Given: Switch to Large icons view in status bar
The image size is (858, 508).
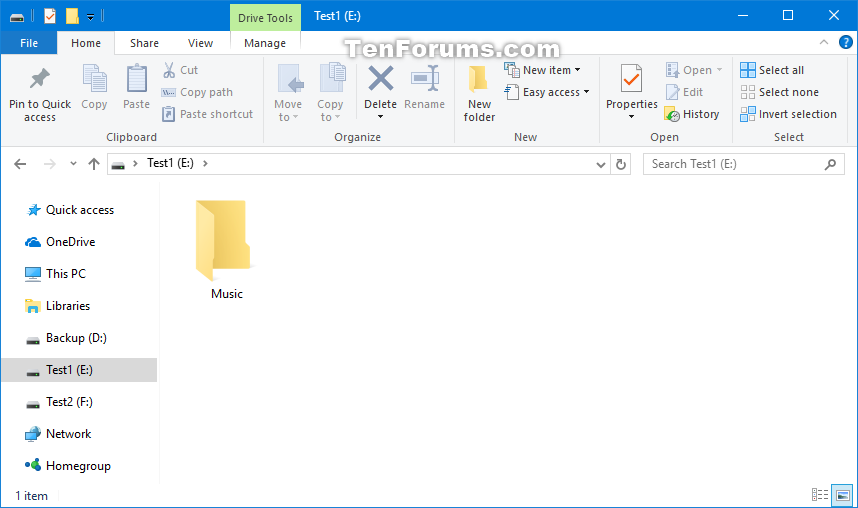Looking at the screenshot, I should [x=843, y=495].
